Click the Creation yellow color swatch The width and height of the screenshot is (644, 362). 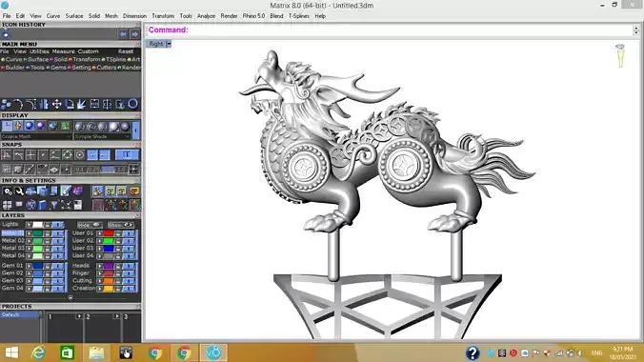pyautogui.click(x=109, y=289)
